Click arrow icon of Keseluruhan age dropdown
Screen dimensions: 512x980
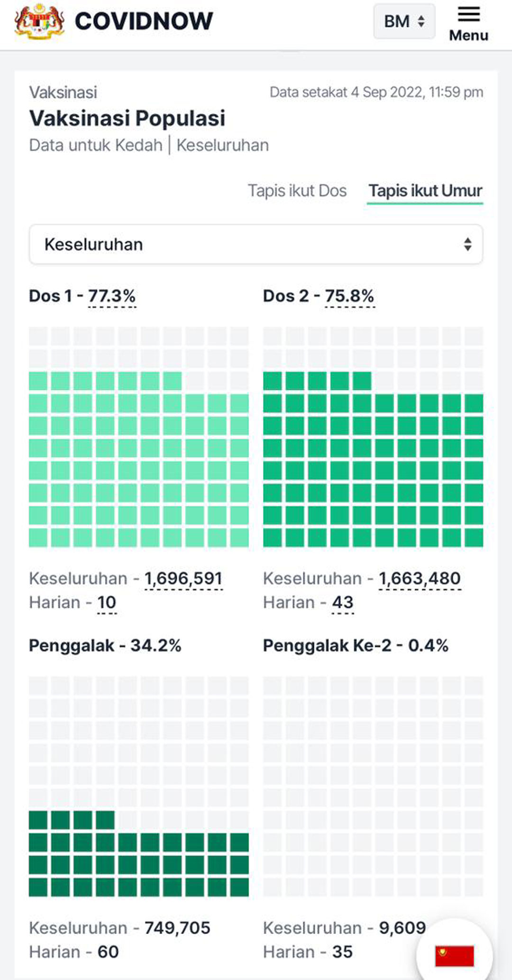pyautogui.click(x=467, y=245)
